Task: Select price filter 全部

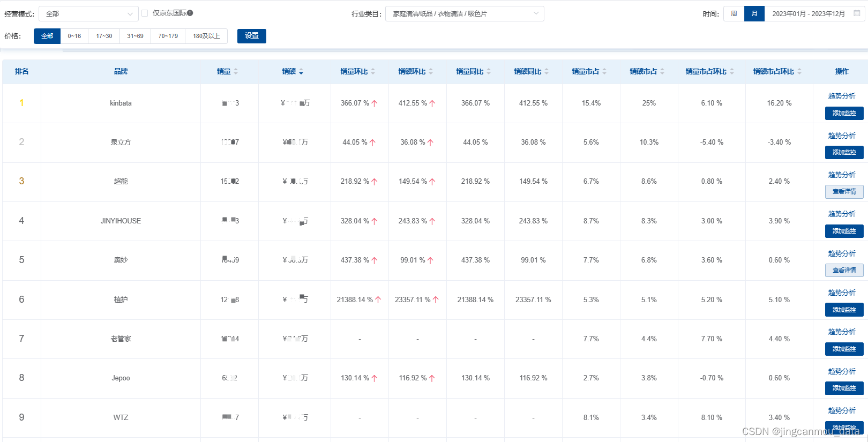Action: click(x=47, y=36)
